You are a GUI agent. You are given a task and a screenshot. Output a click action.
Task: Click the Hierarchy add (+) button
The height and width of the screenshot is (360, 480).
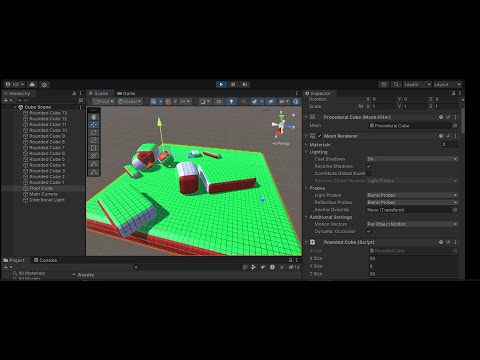tap(7, 100)
